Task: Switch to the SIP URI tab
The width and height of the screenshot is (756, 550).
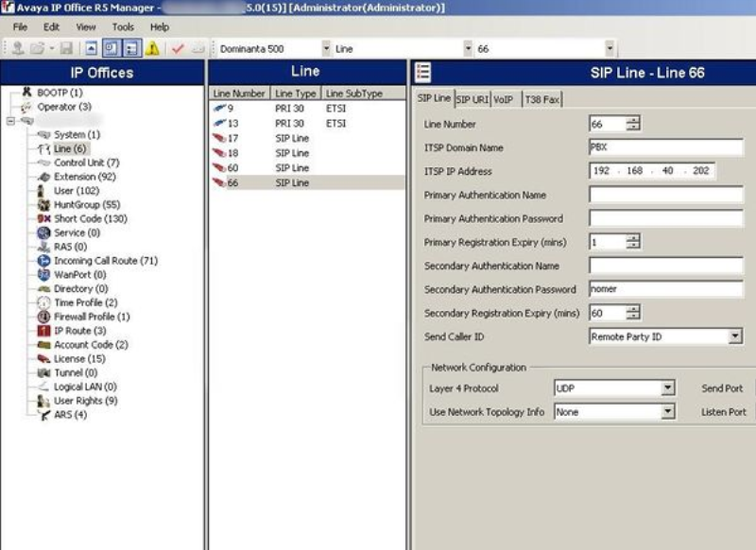Action: 472,99
